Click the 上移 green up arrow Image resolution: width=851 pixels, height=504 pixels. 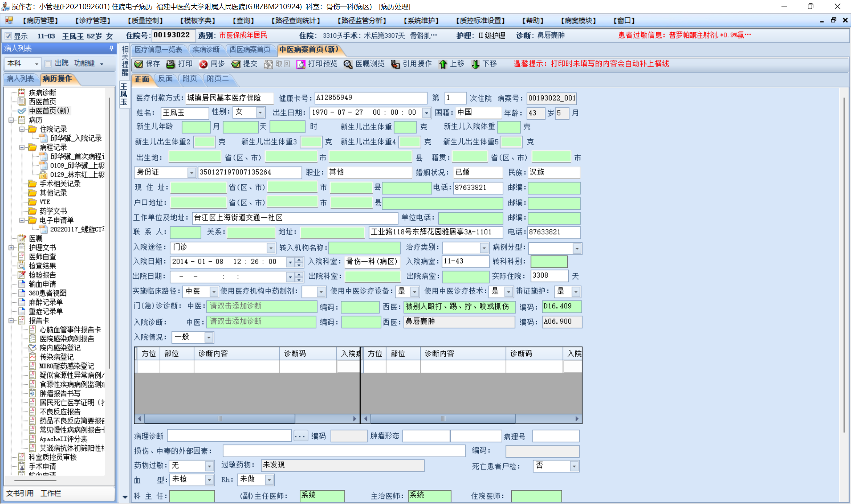pos(443,64)
